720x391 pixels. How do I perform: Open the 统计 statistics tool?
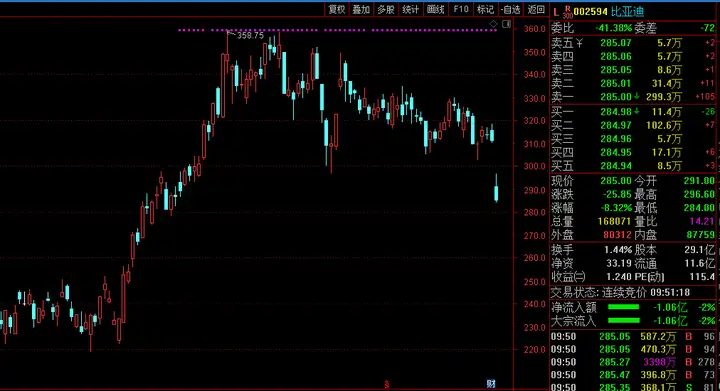(411, 10)
